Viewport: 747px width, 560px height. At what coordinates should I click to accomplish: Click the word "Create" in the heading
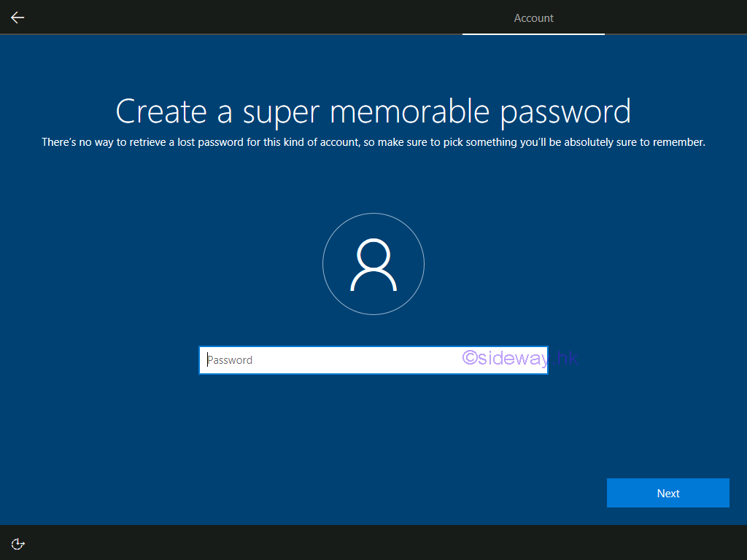pyautogui.click(x=161, y=112)
